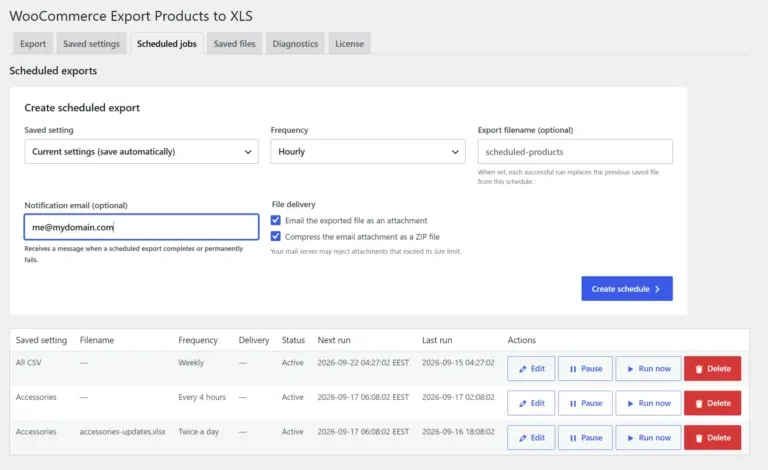The height and width of the screenshot is (470, 768).
Task: Click the Saved setting column header
Action: coord(41,340)
